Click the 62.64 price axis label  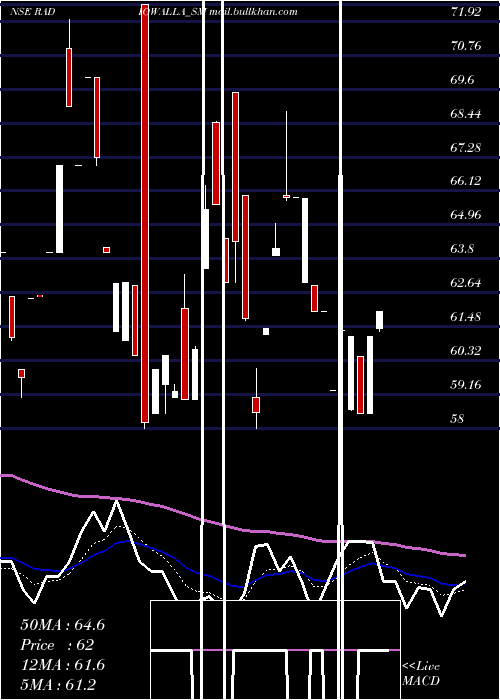466,282
